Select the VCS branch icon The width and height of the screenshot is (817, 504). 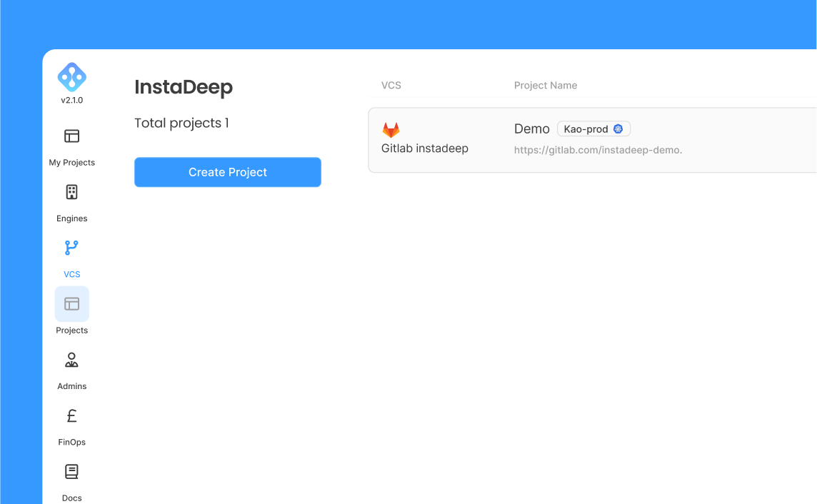click(71, 248)
